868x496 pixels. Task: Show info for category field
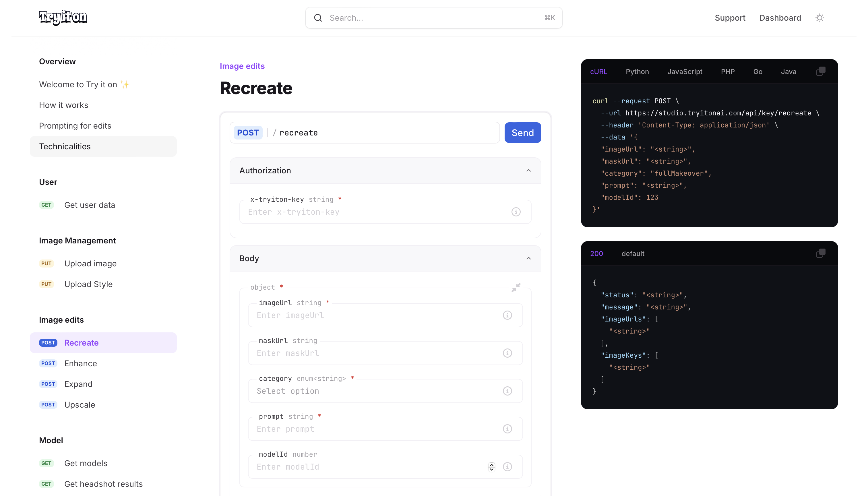coord(507,391)
